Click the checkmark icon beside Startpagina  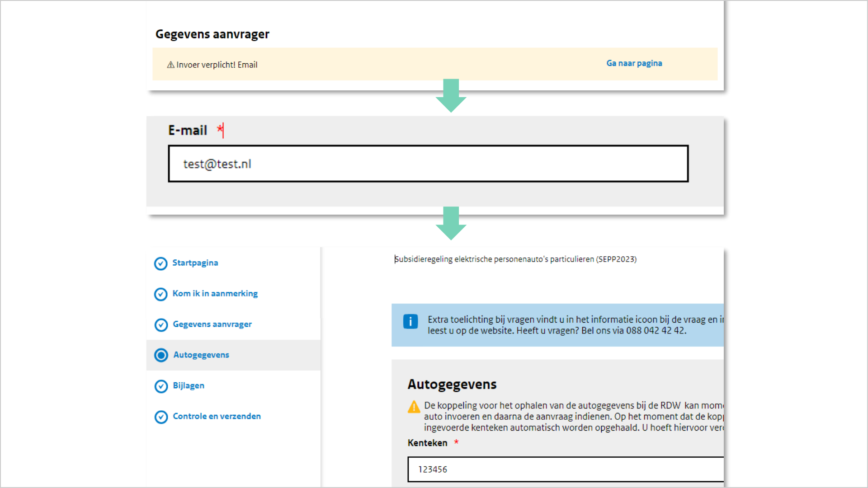coord(161,263)
